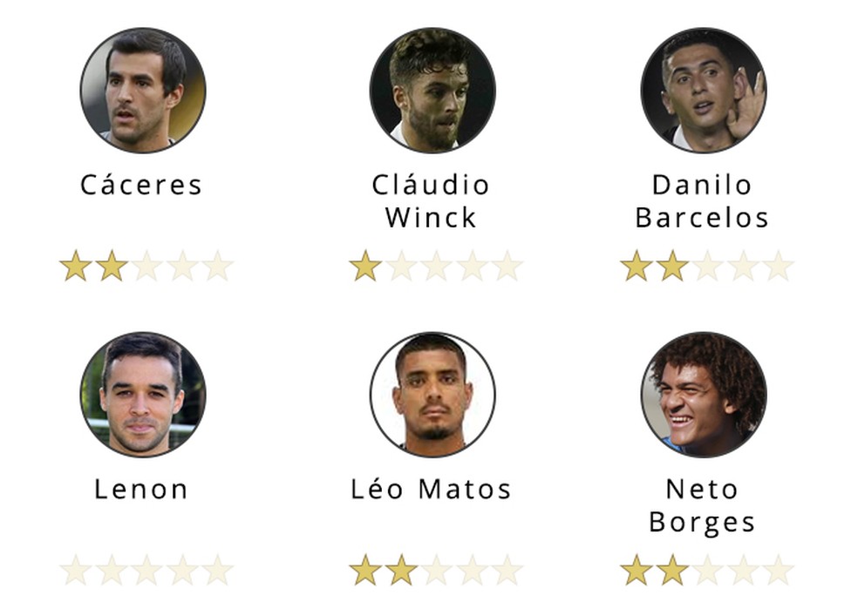The width and height of the screenshot is (858, 616).
Task: Rate Léo Matos four stars
Action: (x=472, y=571)
